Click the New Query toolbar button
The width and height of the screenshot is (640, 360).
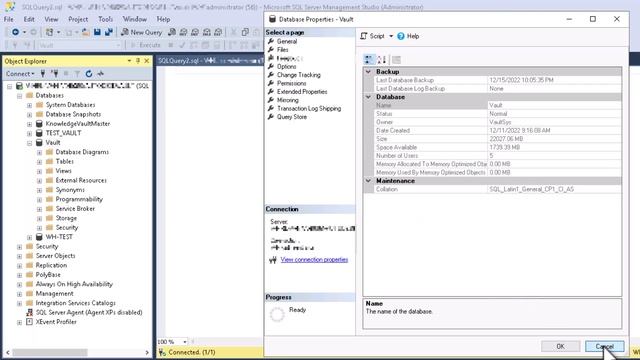pyautogui.click(x=142, y=32)
